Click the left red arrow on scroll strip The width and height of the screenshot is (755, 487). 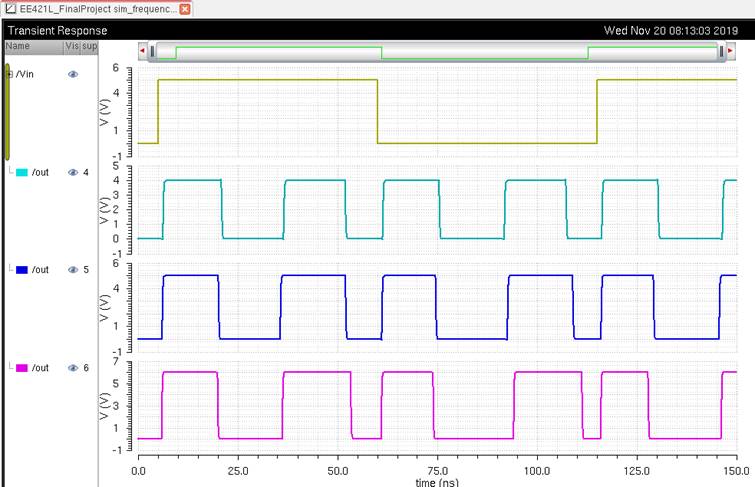coord(143,50)
